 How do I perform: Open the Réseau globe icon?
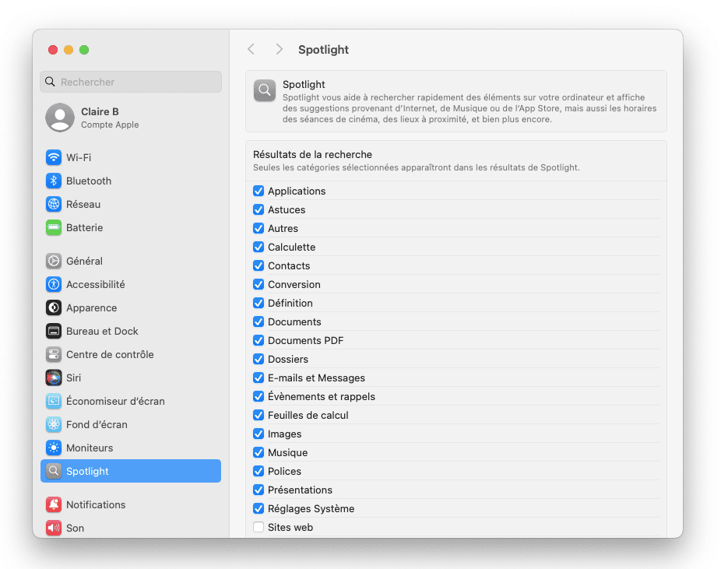(x=54, y=204)
